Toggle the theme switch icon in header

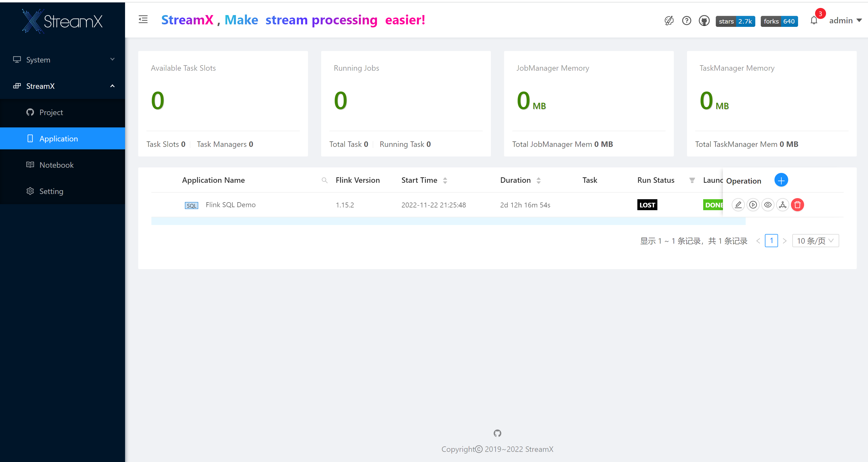669,21
